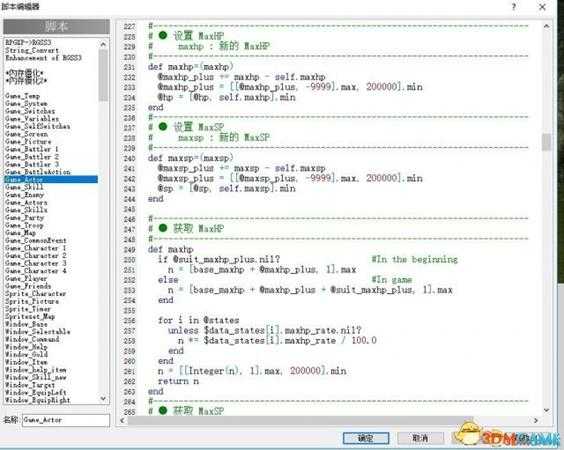Select Window_Gold script entry
Screen dimensions: 564x450
[26, 354]
